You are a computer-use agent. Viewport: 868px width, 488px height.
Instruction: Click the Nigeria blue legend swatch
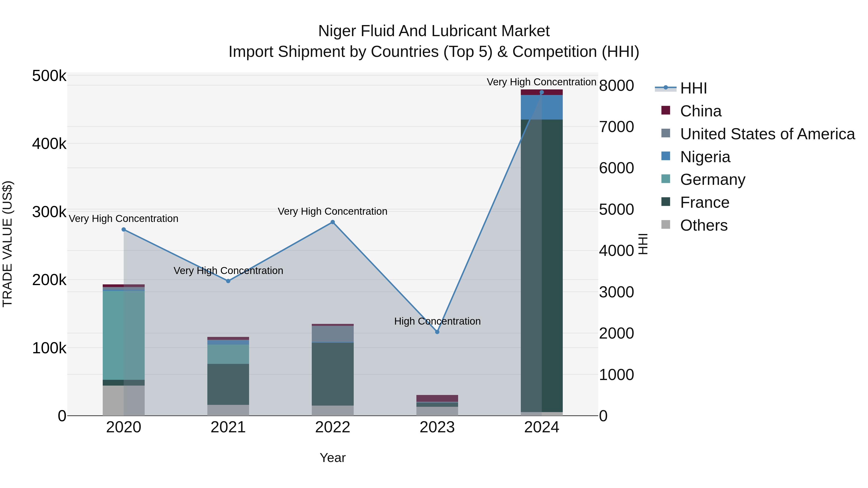click(x=666, y=156)
